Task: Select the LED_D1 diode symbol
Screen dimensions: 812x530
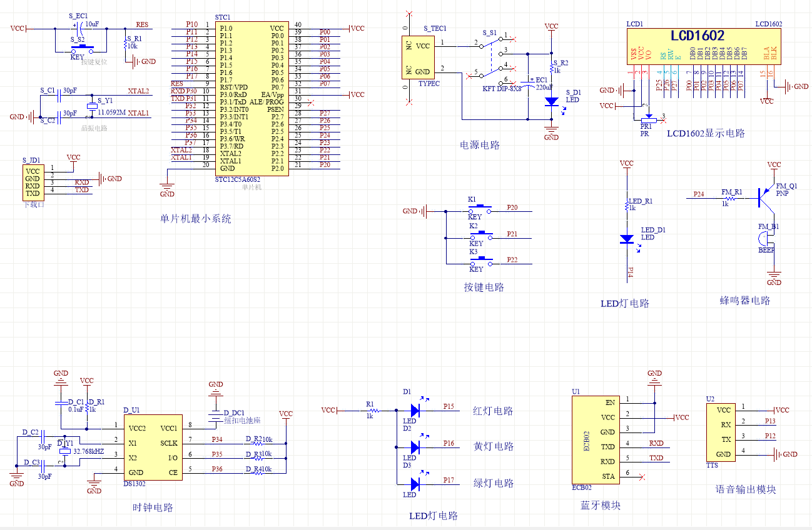Action: [x=626, y=239]
